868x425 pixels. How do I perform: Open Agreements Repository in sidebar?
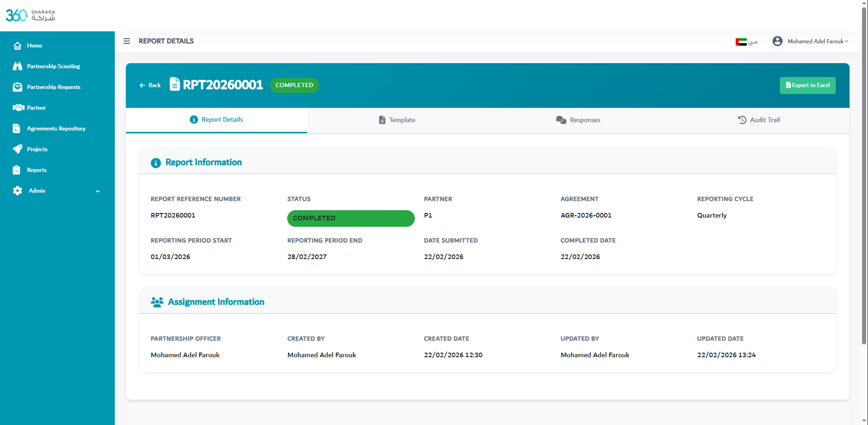pyautogui.click(x=57, y=129)
